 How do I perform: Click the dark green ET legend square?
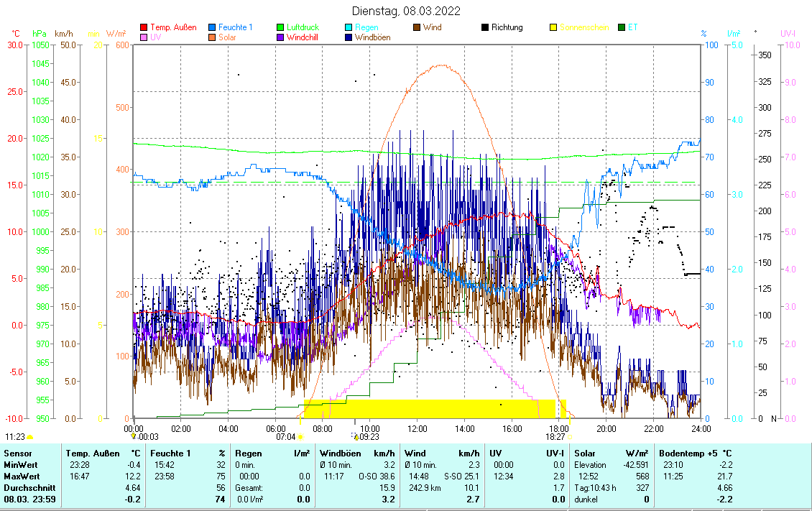(622, 27)
